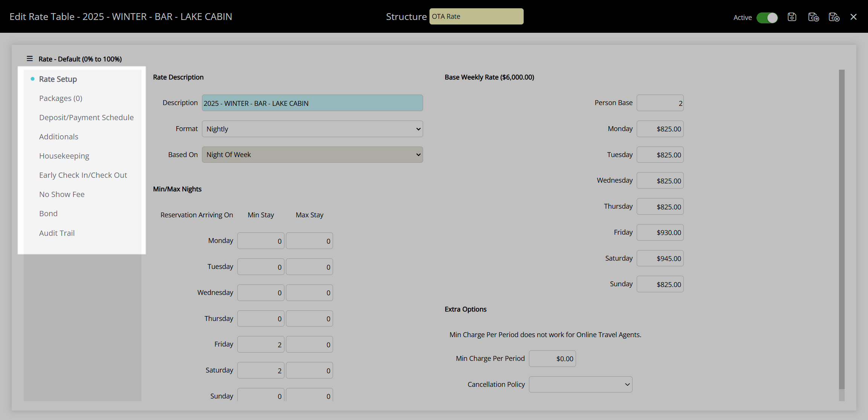Click the Save and continue arrow icon
Screen dimensions: 868x420
(813, 17)
